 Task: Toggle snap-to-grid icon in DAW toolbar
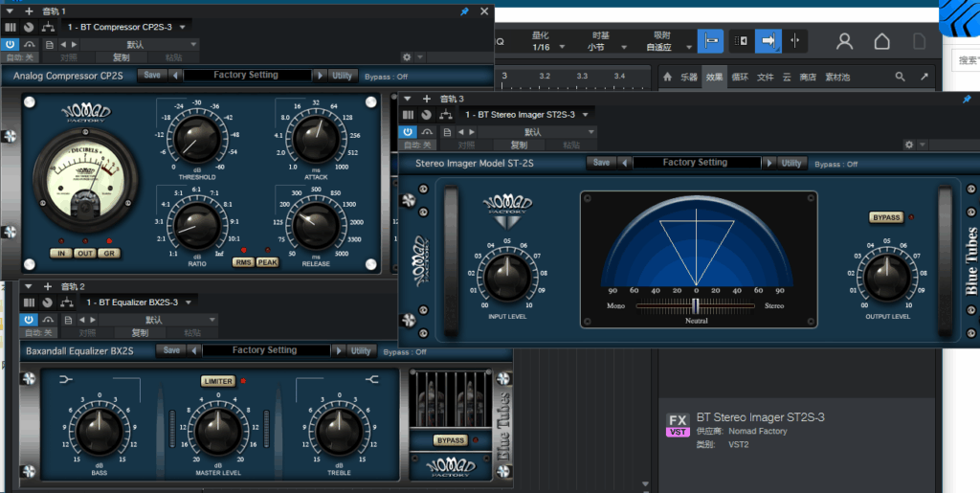click(x=711, y=41)
